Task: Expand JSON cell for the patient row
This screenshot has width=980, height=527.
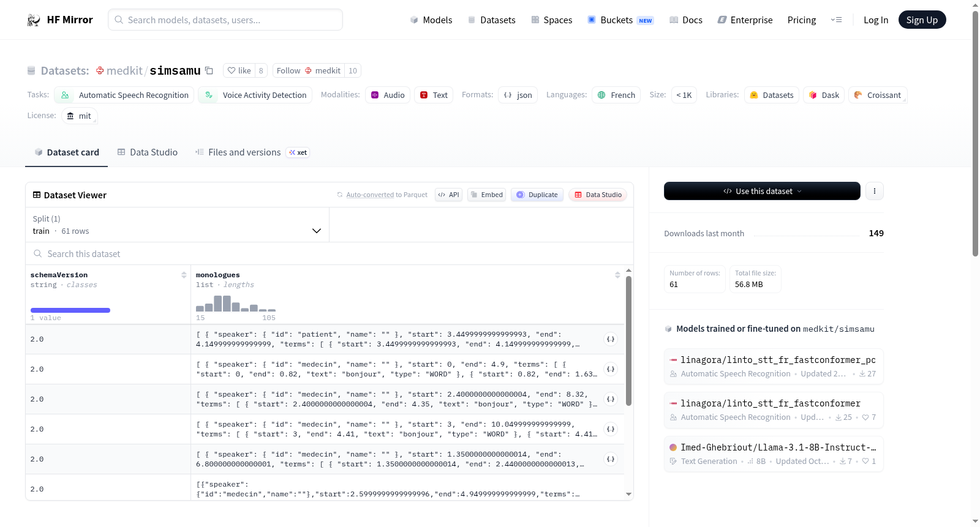Action: (x=611, y=339)
